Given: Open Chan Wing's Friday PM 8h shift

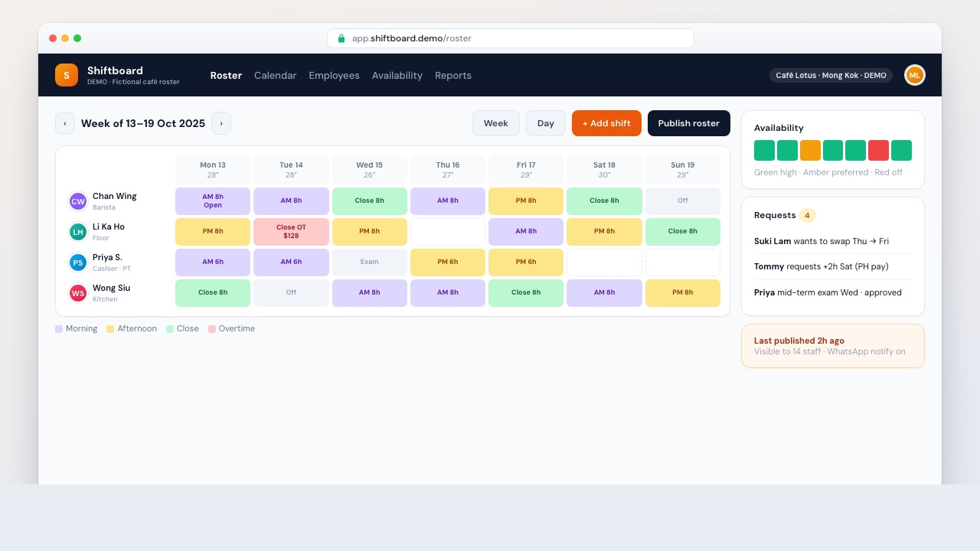Looking at the screenshot, I should click(526, 201).
